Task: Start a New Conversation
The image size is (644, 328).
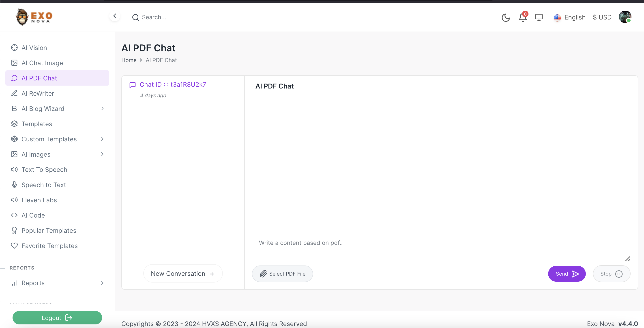Action: click(183, 274)
